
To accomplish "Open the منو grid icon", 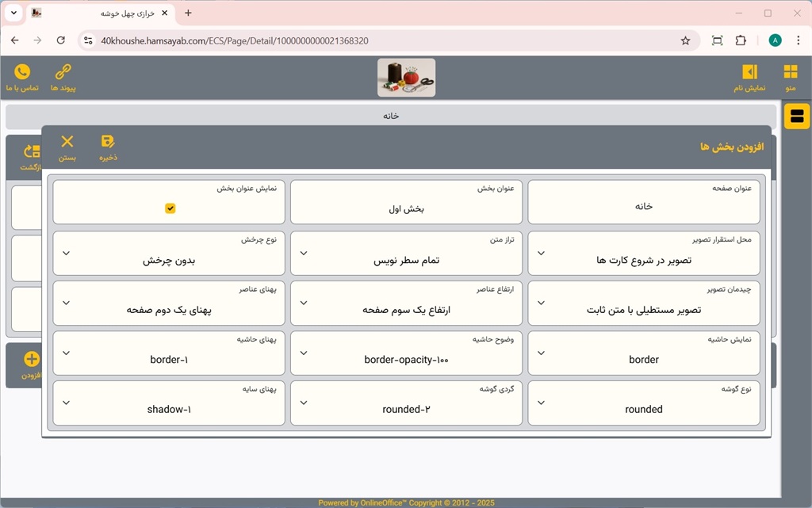I will 791,72.
